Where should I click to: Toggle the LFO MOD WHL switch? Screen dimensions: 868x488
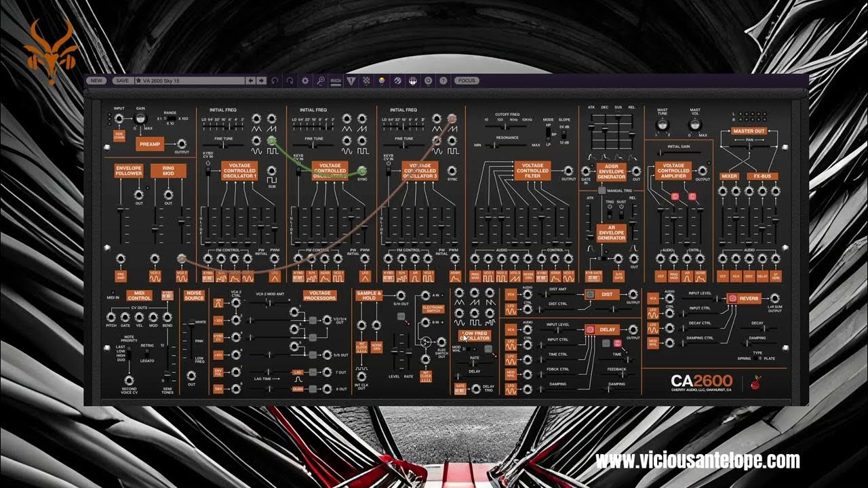coord(466,348)
